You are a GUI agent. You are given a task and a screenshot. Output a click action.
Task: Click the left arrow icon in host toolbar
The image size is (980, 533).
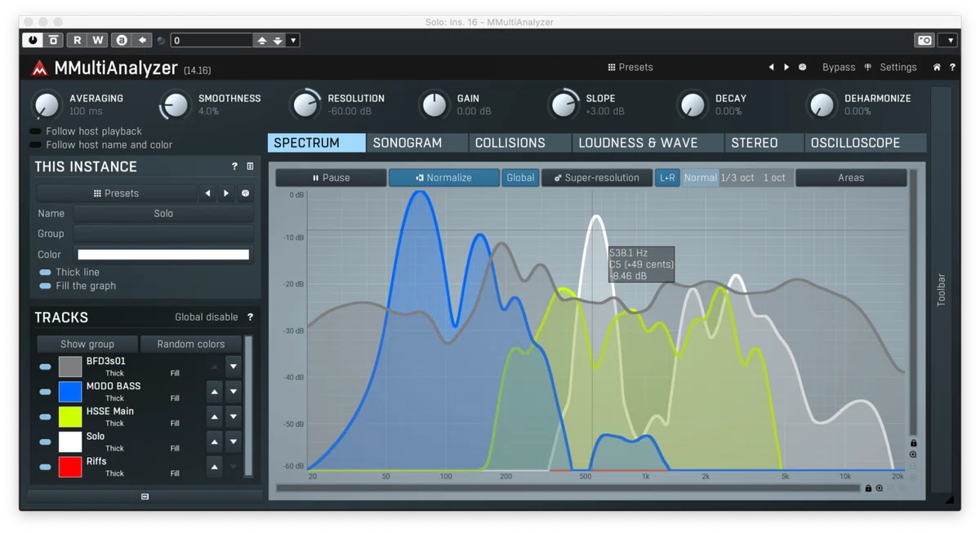pos(142,40)
